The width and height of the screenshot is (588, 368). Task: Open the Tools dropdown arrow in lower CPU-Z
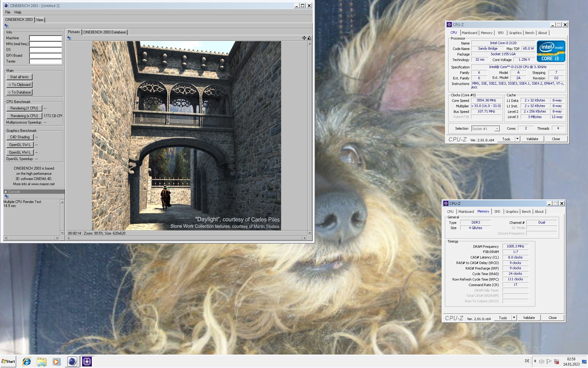(514, 318)
